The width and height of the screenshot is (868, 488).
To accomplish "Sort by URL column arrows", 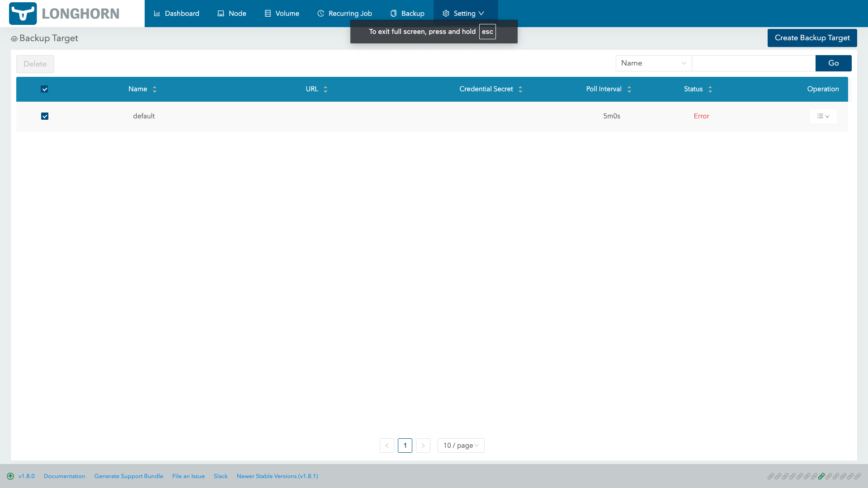I will [x=325, y=89].
